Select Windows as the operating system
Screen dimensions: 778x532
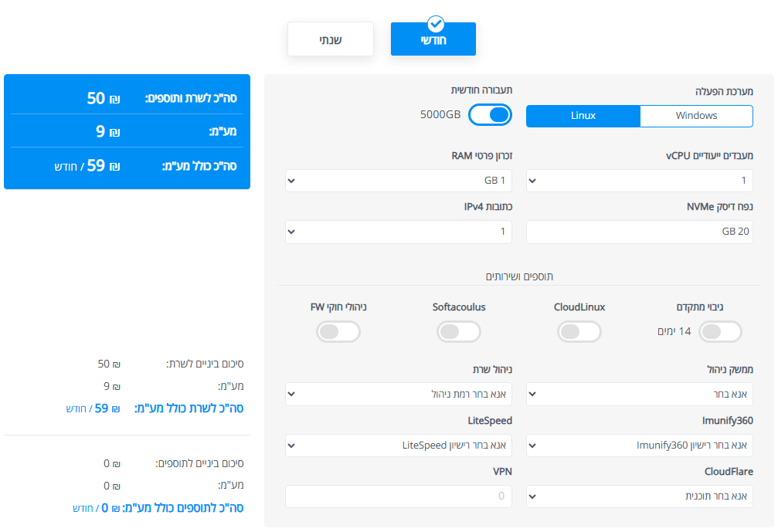click(696, 116)
